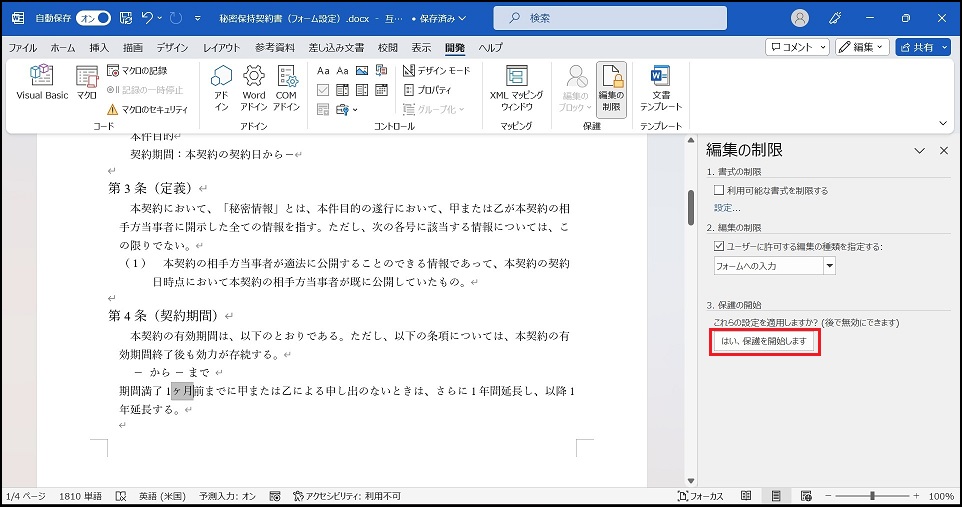Click the save icon in title bar

(x=126, y=18)
